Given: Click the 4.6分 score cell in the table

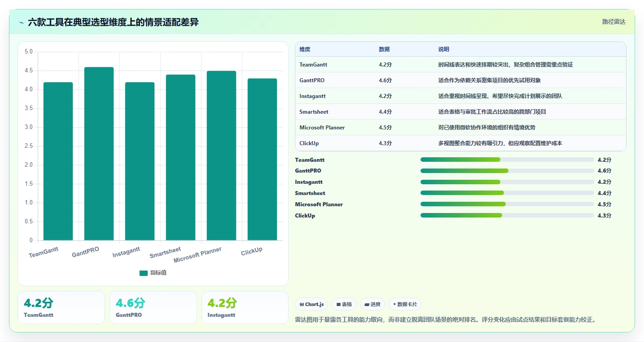Looking at the screenshot, I should click(385, 80).
